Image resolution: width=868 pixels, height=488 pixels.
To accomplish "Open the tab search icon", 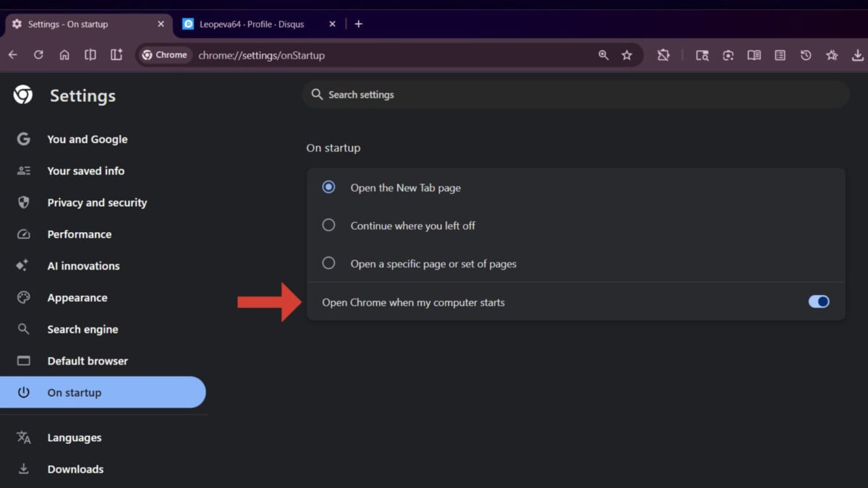I will [x=702, y=55].
